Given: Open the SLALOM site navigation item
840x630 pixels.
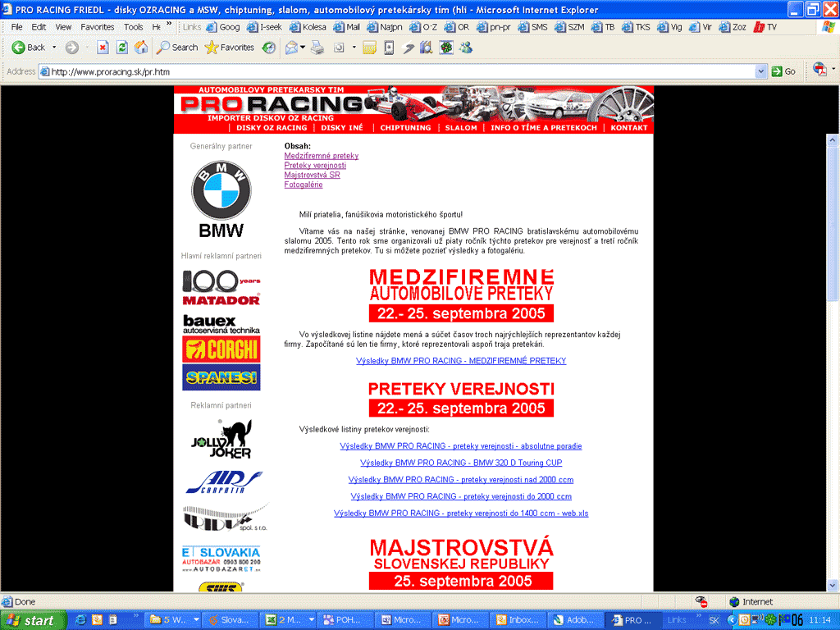Looking at the screenshot, I should pyautogui.click(x=461, y=128).
